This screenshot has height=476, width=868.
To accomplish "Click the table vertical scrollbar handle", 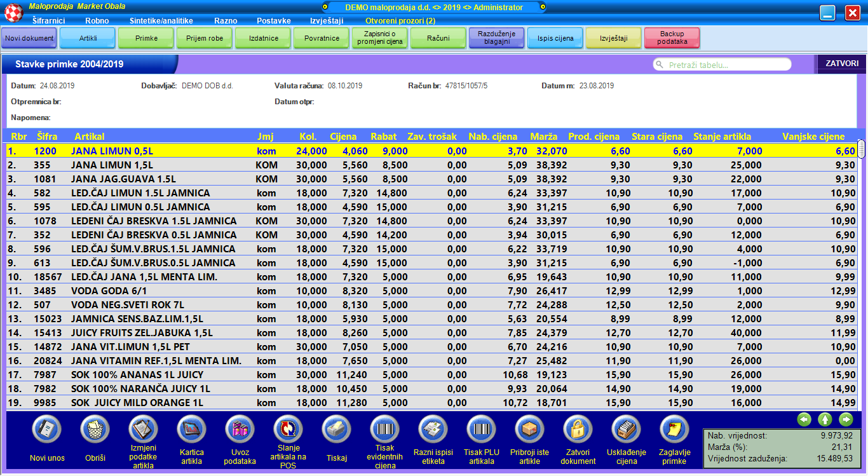I will (x=862, y=149).
